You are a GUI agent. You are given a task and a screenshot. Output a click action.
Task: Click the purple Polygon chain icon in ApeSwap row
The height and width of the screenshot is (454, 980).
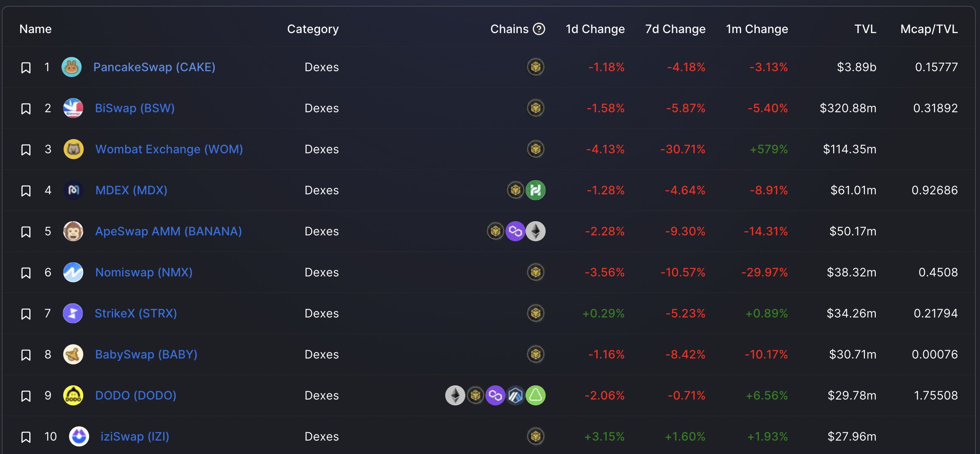click(x=516, y=231)
